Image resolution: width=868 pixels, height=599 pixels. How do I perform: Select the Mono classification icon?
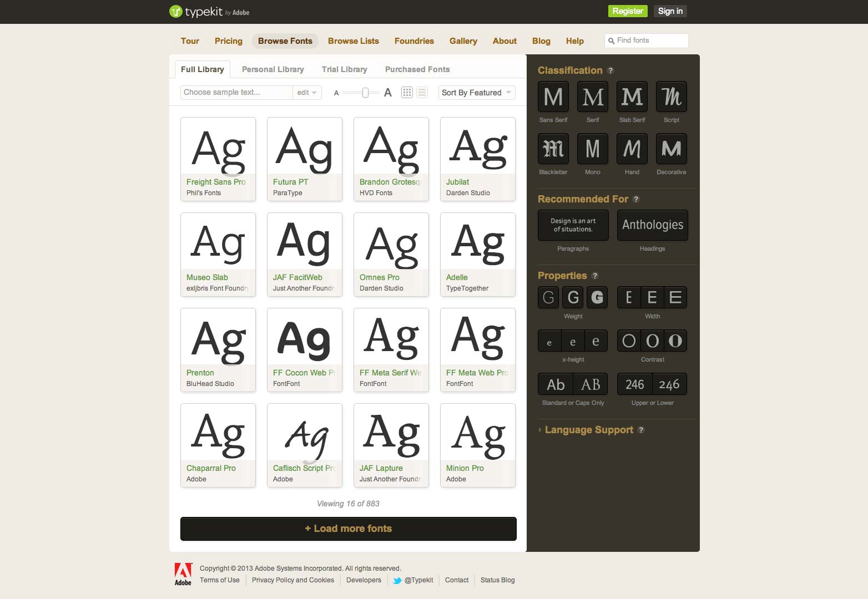[593, 149]
